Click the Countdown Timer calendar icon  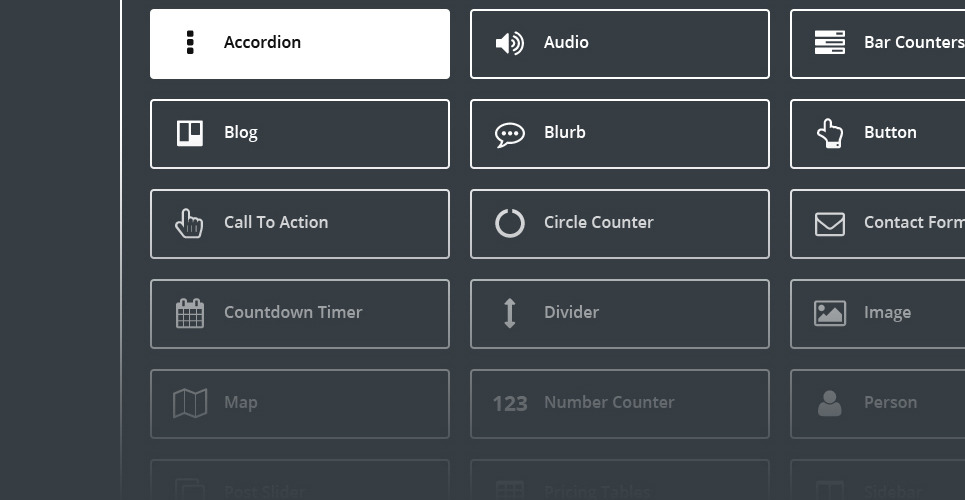tap(190, 313)
